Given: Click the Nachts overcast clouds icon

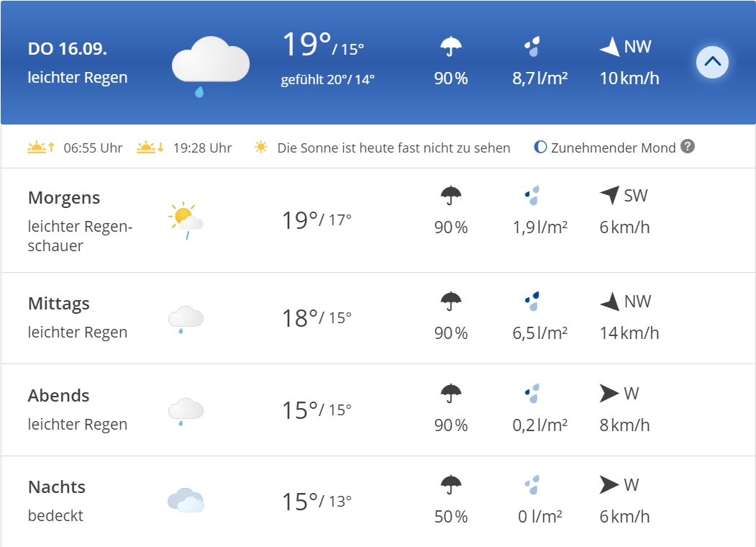Looking at the screenshot, I should pyautogui.click(x=186, y=501).
